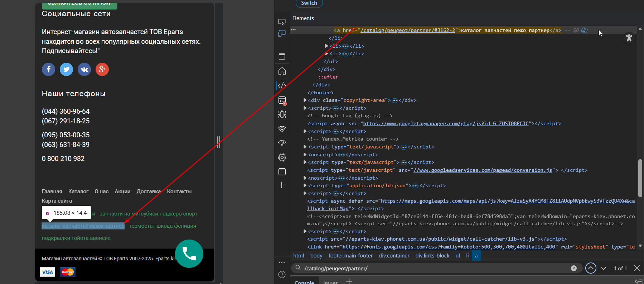This screenshot has height=284, width=644.
Task: Open the Sources bug icon
Action: tap(282, 114)
